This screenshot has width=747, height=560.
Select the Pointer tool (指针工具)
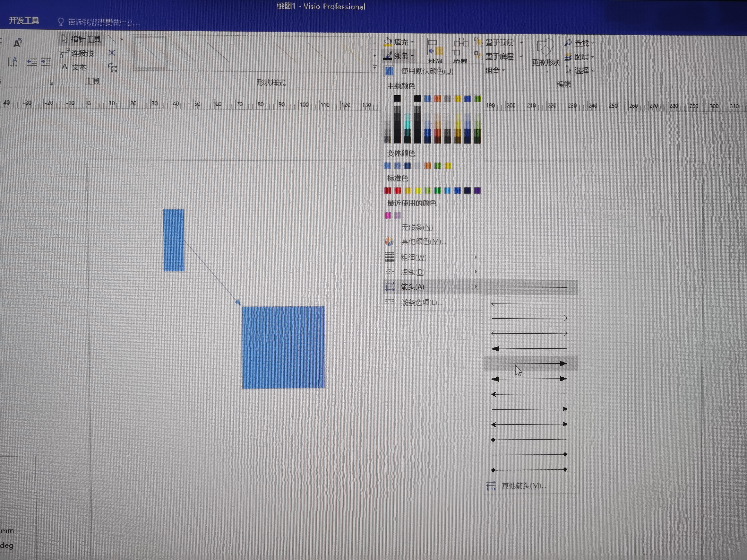pyautogui.click(x=81, y=39)
